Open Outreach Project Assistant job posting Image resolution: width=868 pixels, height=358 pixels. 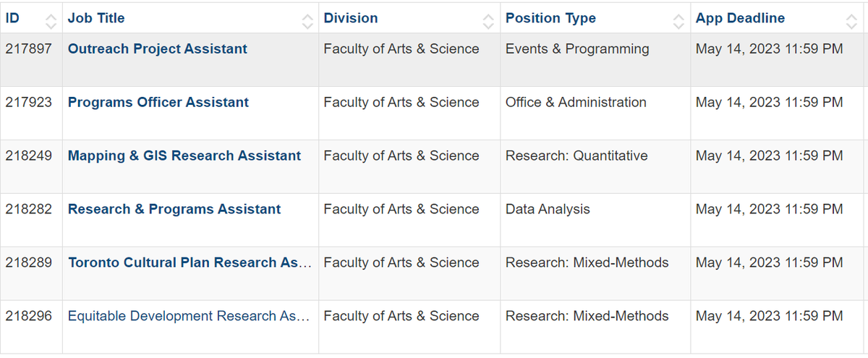click(158, 49)
